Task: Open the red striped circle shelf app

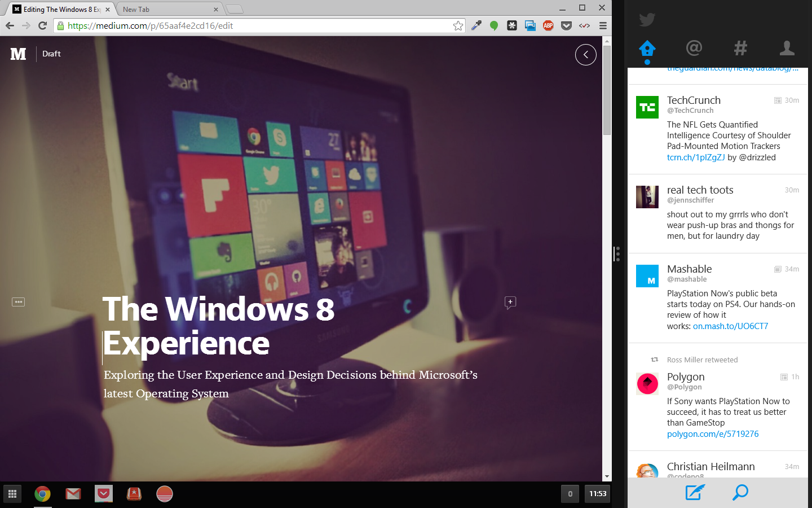Action: click(164, 494)
